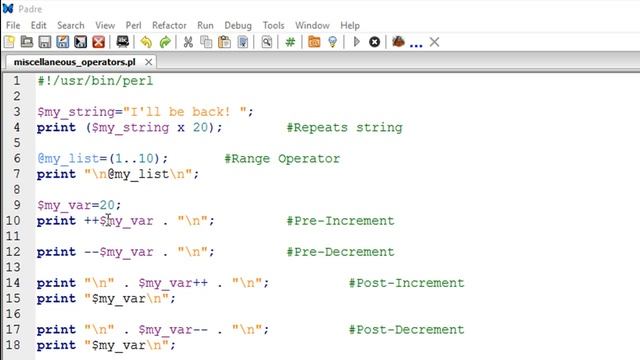Open the Debug menu

[238, 25]
